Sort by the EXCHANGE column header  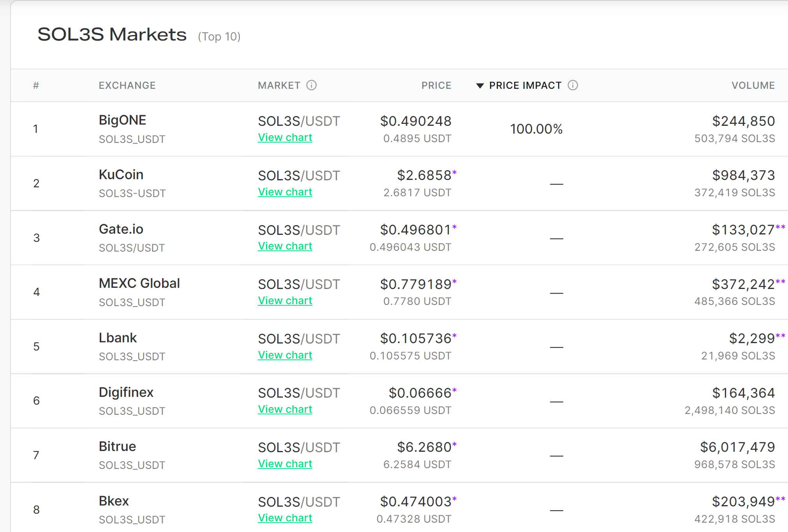click(x=127, y=85)
